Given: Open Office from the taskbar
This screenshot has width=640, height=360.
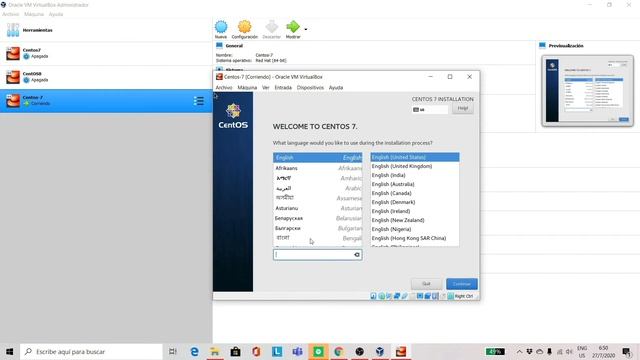Looking at the screenshot, I should [256, 351].
